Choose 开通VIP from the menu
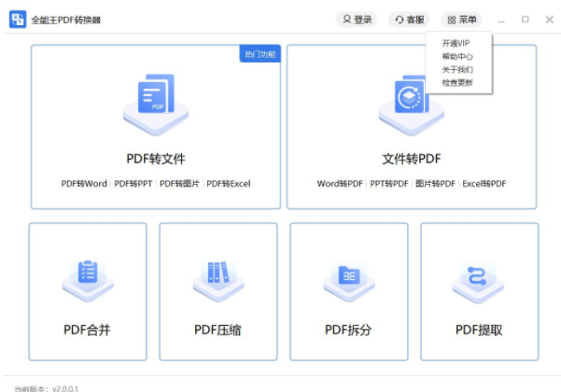 456,43
